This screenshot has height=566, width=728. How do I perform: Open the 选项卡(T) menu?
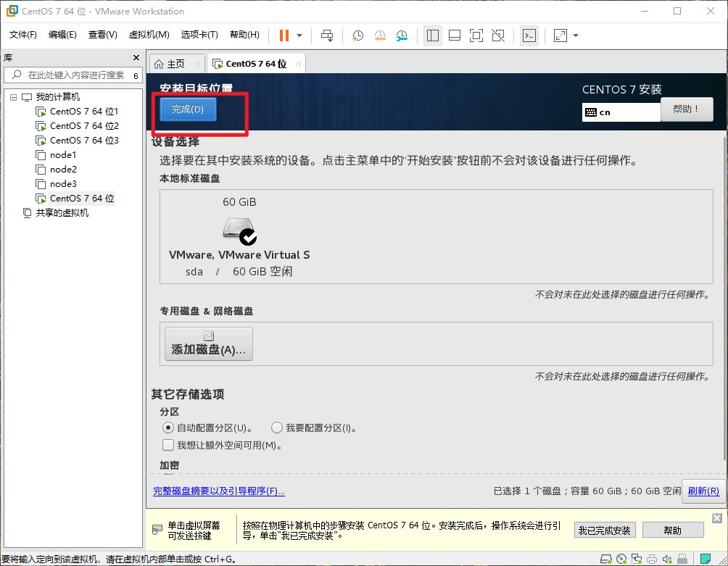pos(199,35)
